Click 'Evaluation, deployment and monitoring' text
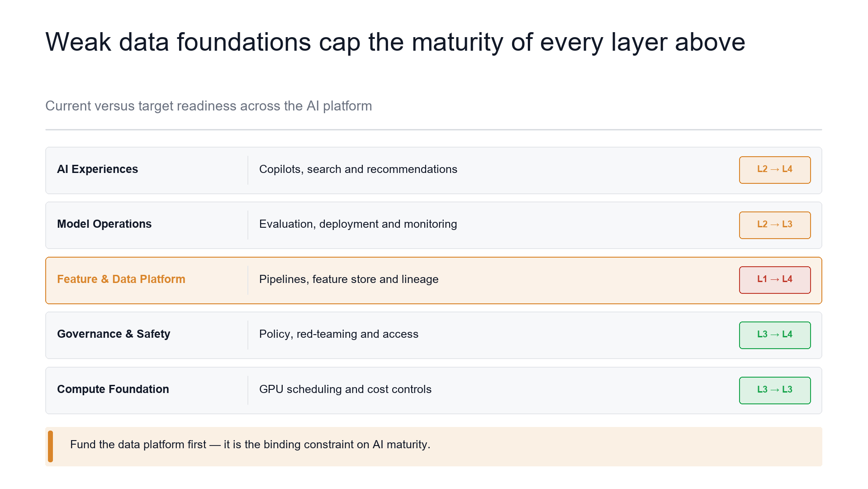The height and width of the screenshot is (489, 868). tap(358, 224)
